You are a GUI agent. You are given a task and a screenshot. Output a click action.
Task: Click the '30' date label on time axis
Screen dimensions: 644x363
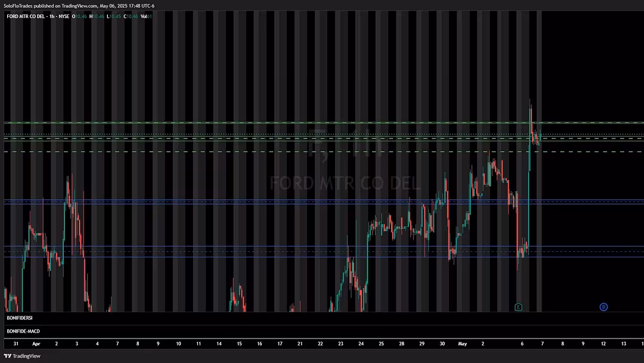point(442,344)
